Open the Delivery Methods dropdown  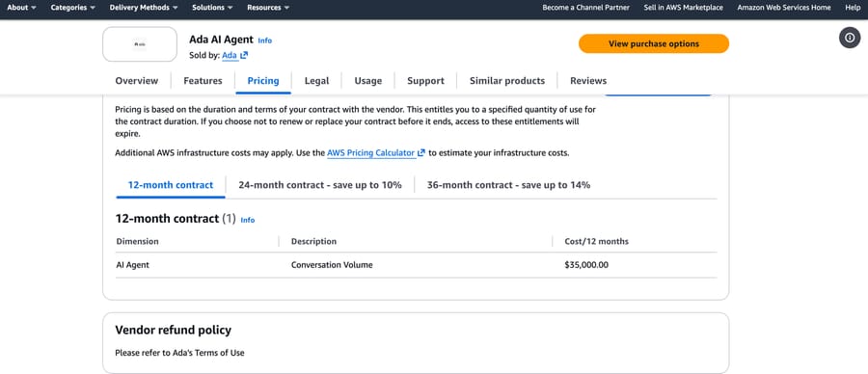(144, 8)
